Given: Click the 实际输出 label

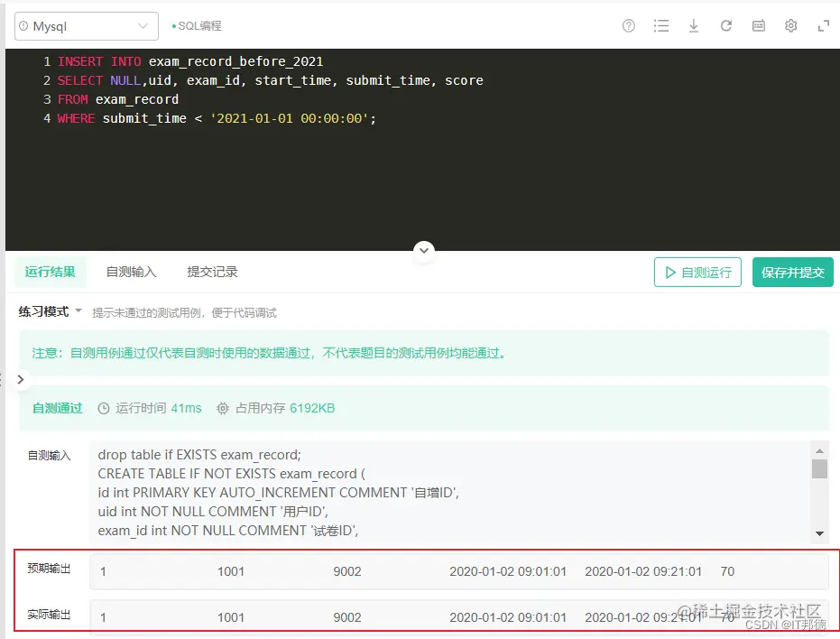Looking at the screenshot, I should click(x=49, y=615).
